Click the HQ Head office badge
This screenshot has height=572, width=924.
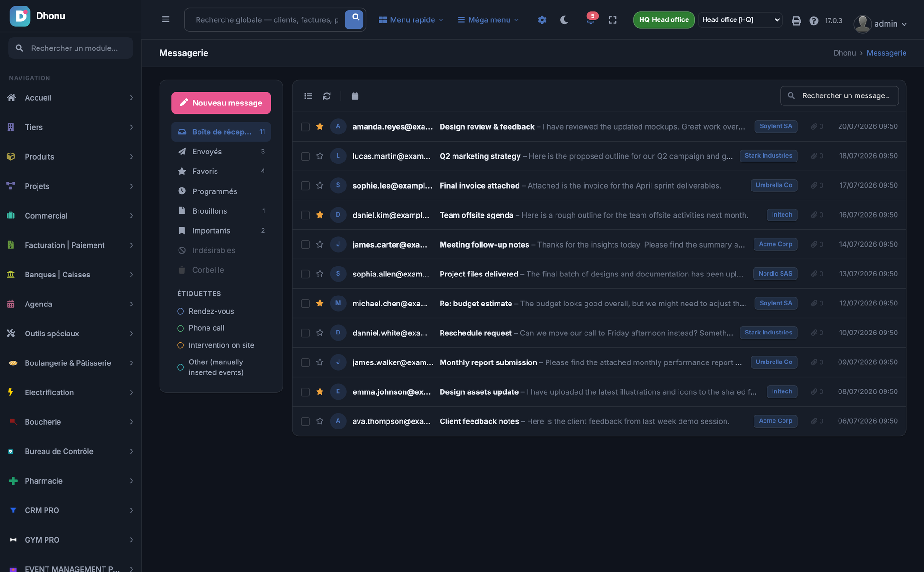click(663, 20)
